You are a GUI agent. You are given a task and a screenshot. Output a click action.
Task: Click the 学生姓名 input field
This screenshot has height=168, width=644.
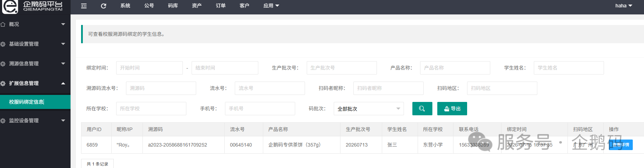[569, 68]
